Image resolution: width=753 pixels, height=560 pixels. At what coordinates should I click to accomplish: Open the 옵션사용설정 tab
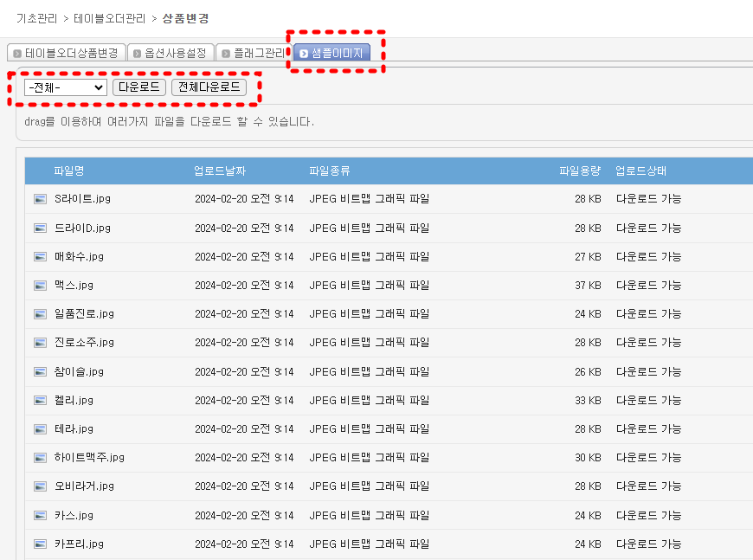pyautogui.click(x=170, y=53)
